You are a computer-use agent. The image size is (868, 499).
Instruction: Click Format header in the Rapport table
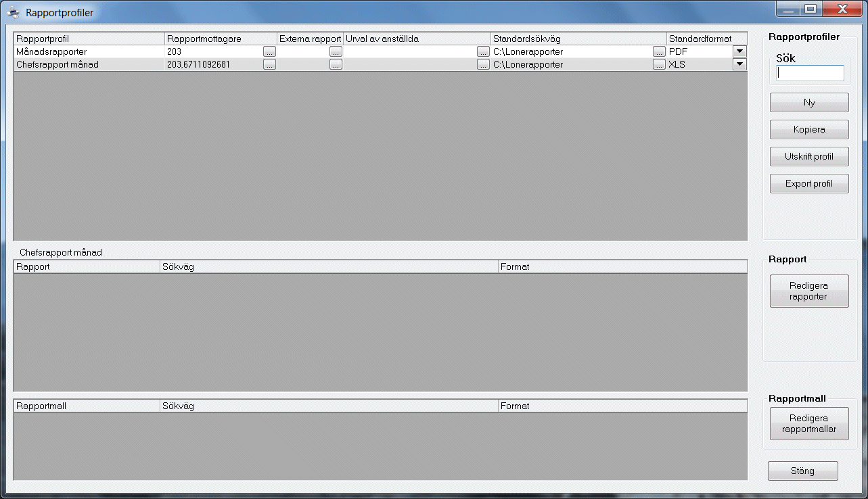pyautogui.click(x=623, y=267)
